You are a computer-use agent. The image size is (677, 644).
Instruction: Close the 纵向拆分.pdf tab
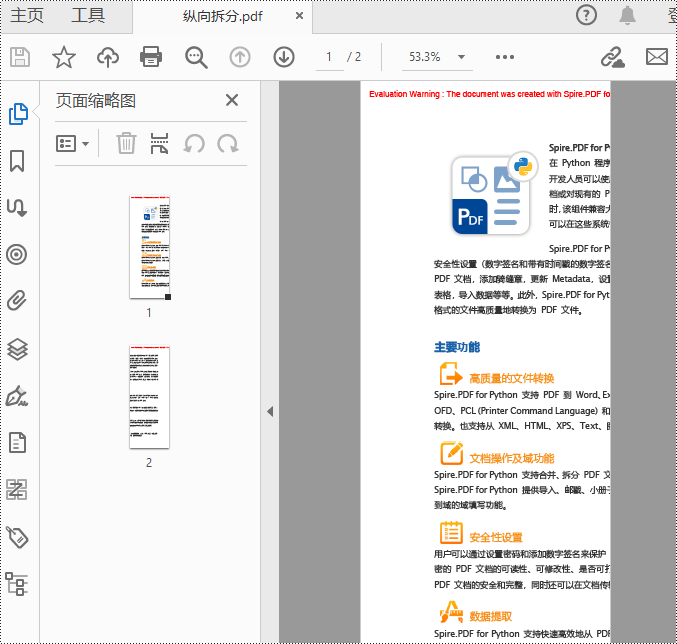click(x=299, y=16)
